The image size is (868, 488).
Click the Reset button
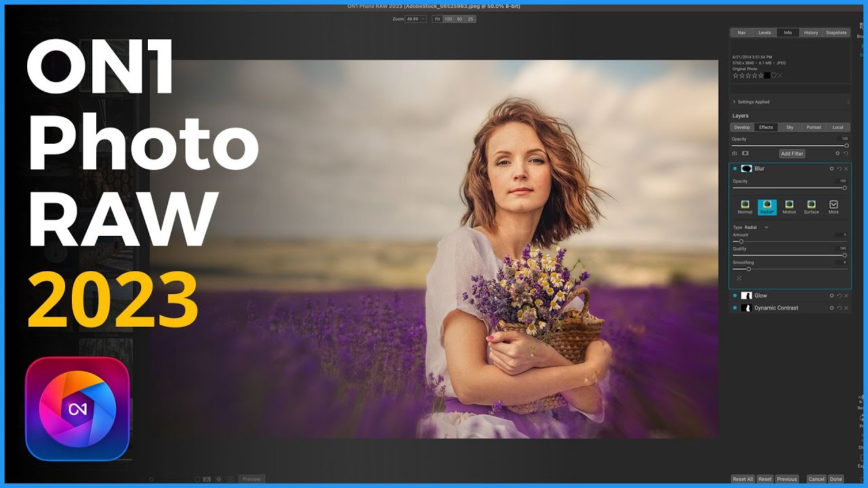click(765, 479)
